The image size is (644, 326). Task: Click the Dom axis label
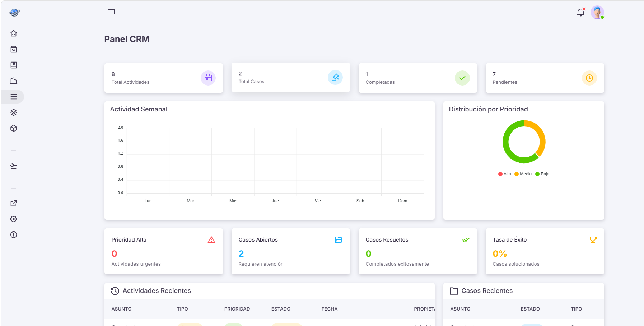tap(403, 201)
